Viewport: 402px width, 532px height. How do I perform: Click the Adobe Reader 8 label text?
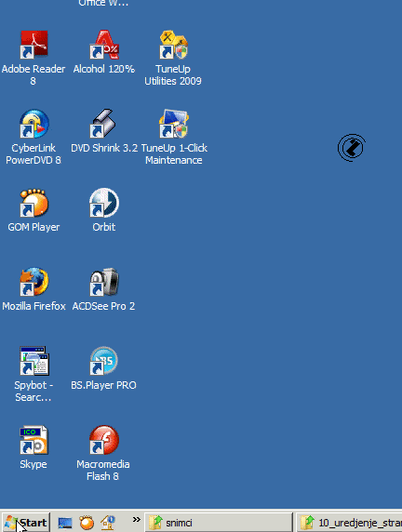pyautogui.click(x=33, y=75)
